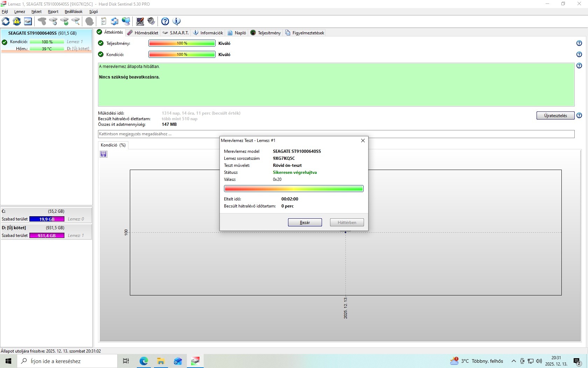Switch to the Áttekintés tab

coord(110,32)
